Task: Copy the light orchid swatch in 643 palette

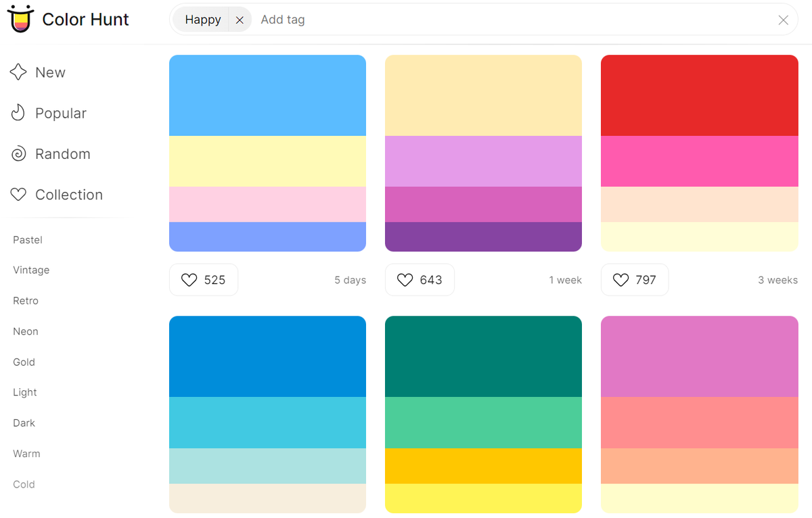Action: 483,161
